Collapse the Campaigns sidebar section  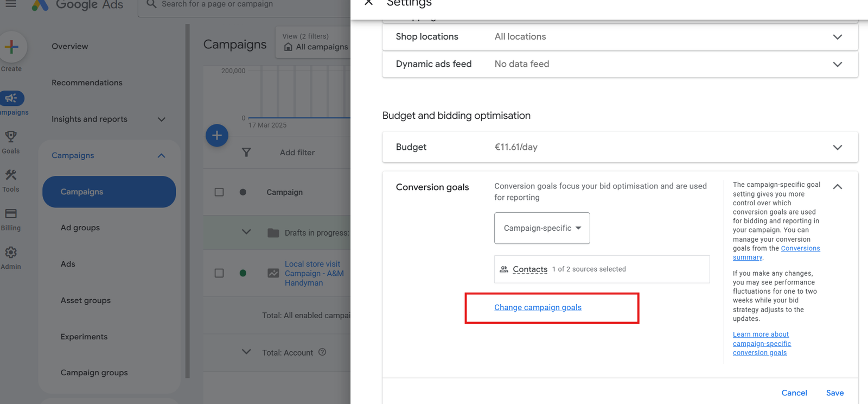(x=161, y=156)
